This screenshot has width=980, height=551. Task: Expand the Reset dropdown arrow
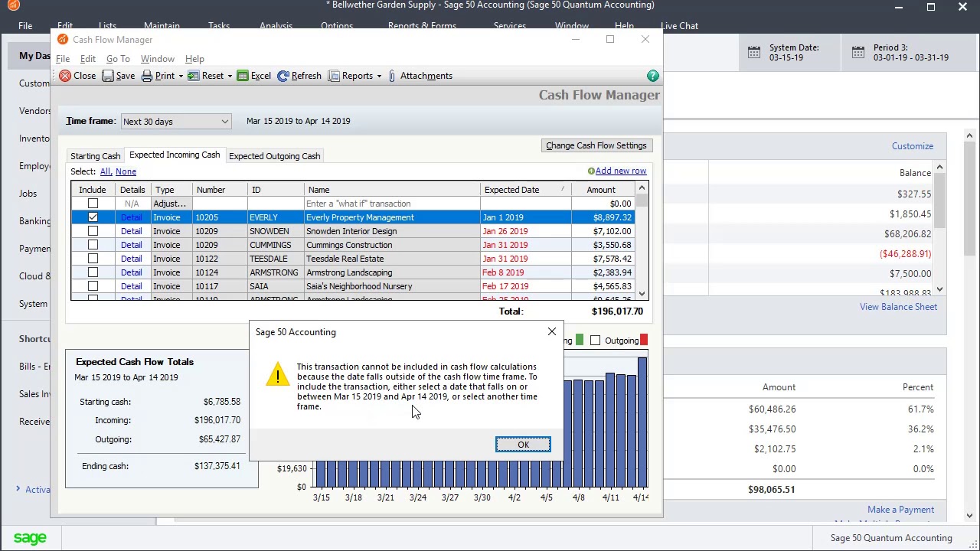pos(229,76)
